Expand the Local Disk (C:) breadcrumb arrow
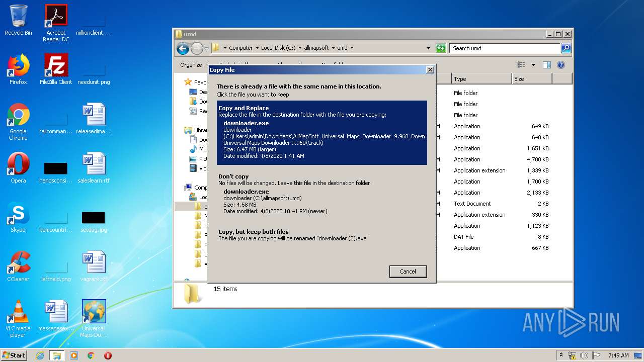Viewport: 644px width, 362px height. coord(300,48)
